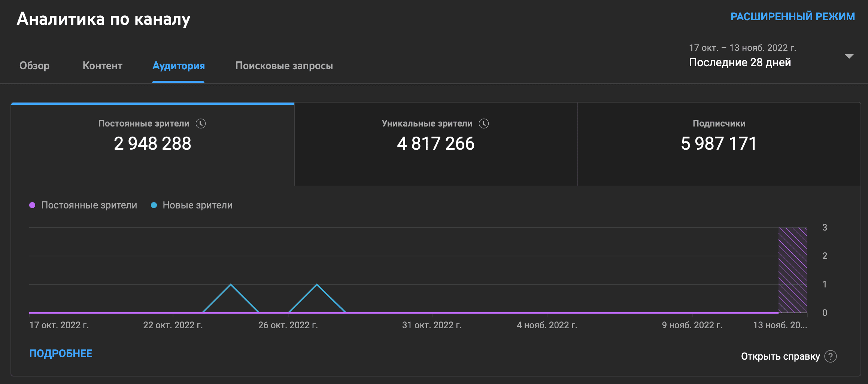Click the Аналитика по каналу heading
This screenshot has width=868, height=384.
[103, 19]
